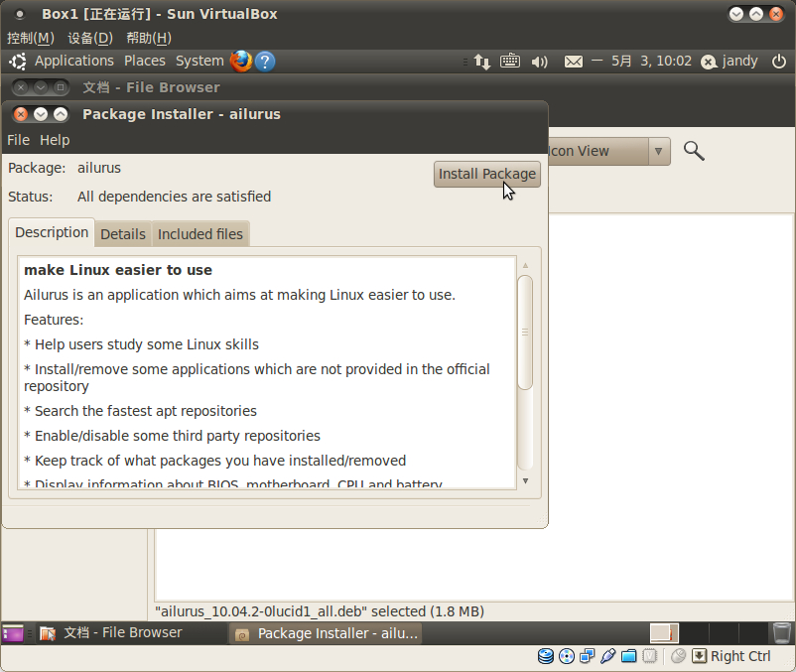Click the keyboard capture arrow icon by Right Ctrl
Screen dimensions: 796x672
tap(699, 656)
